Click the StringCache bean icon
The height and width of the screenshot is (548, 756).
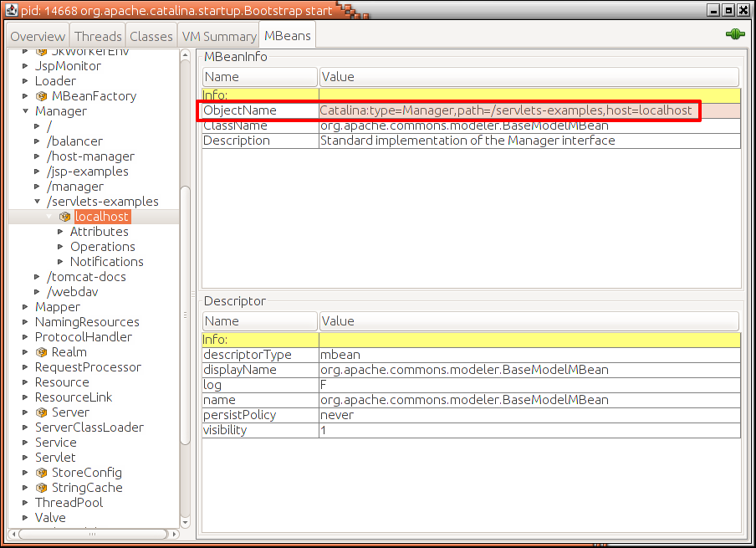(x=41, y=488)
